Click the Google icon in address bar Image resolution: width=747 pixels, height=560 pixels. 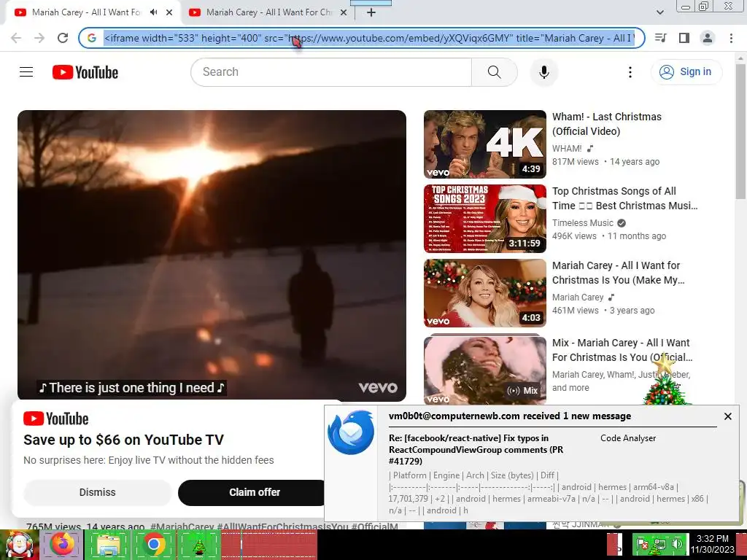coord(92,38)
